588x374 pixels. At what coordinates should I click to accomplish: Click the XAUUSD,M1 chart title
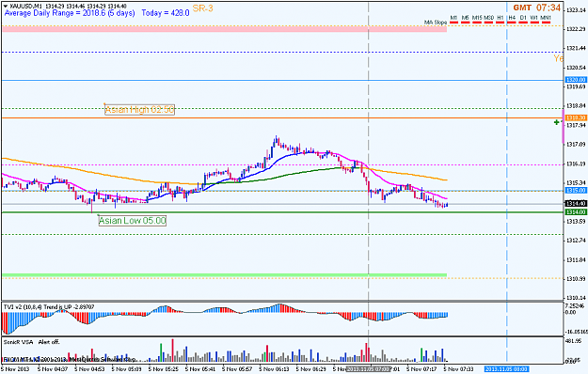[26, 6]
